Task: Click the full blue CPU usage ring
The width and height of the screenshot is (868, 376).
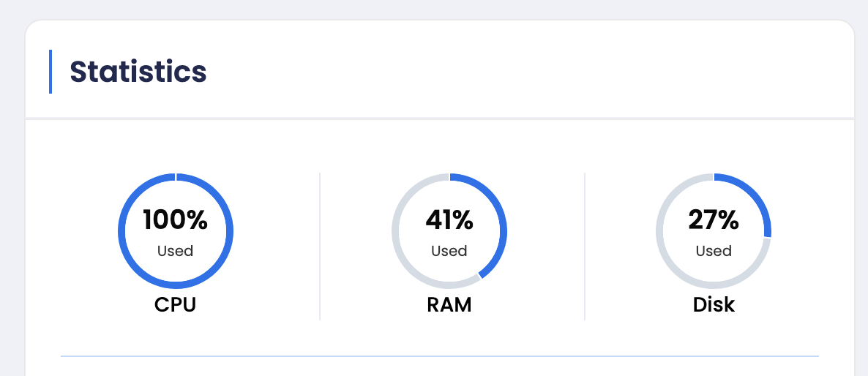Action: (121, 231)
